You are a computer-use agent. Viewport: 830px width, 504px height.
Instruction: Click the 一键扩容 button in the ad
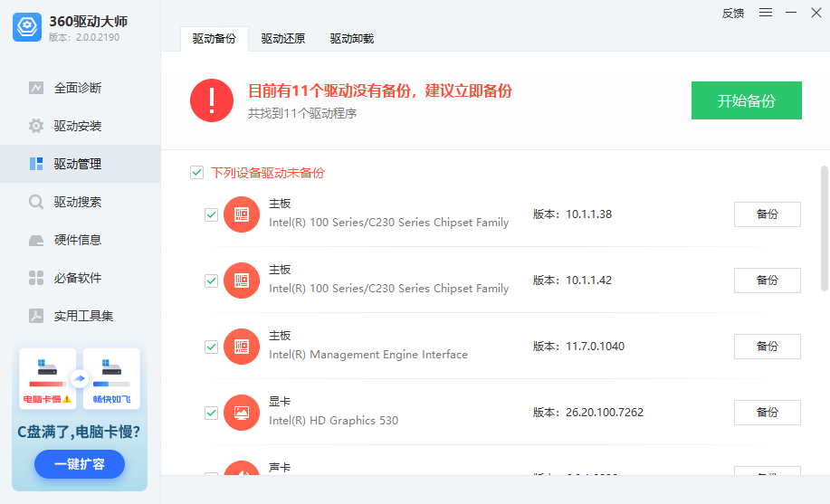coord(80,464)
